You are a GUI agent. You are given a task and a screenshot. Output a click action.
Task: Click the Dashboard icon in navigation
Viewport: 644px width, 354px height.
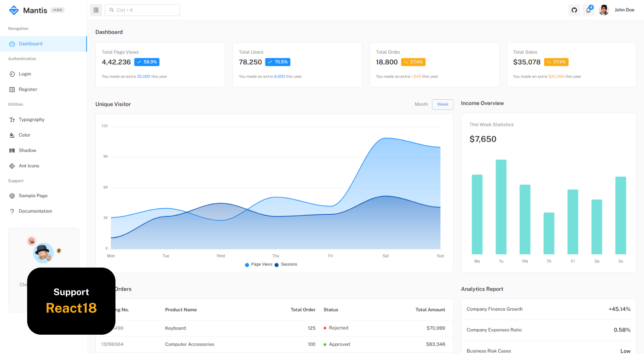click(12, 44)
